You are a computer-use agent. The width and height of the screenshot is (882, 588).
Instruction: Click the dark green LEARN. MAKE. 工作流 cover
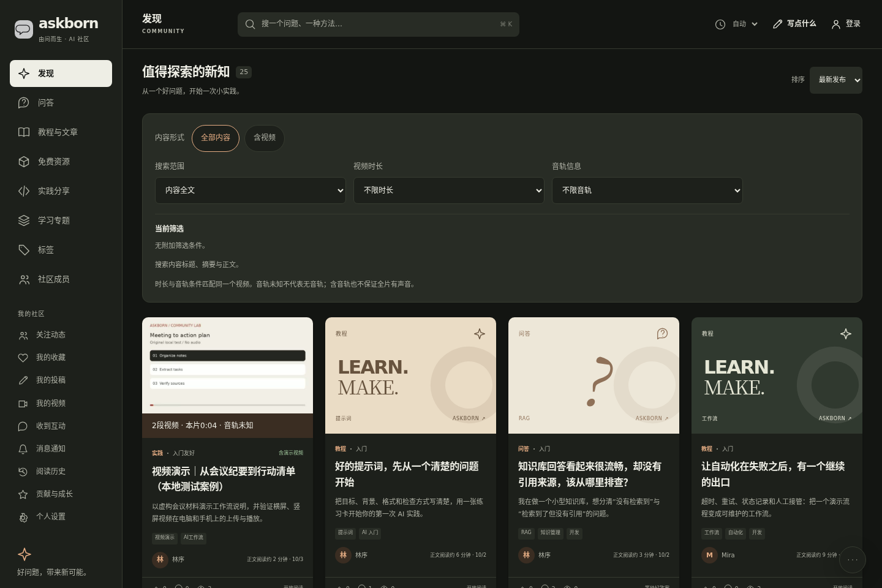pos(777,375)
